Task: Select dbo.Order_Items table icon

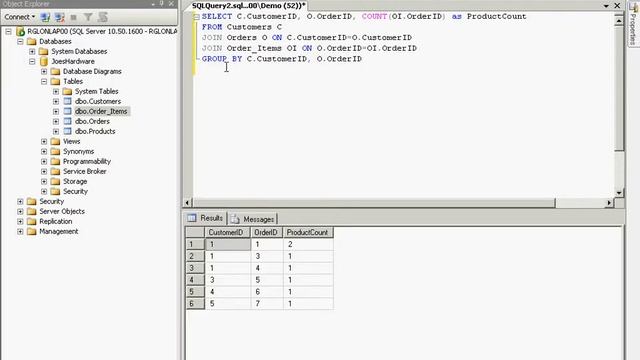Action: coord(67,111)
